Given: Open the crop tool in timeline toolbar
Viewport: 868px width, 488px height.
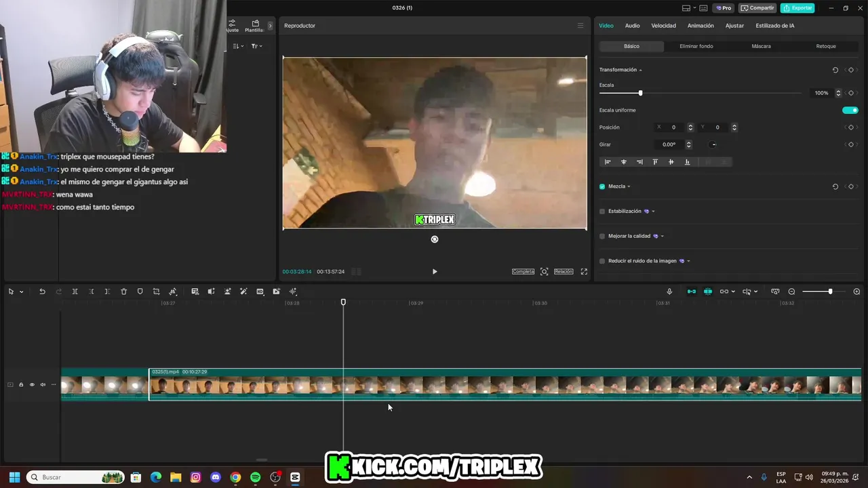Looking at the screenshot, I should click(156, 291).
